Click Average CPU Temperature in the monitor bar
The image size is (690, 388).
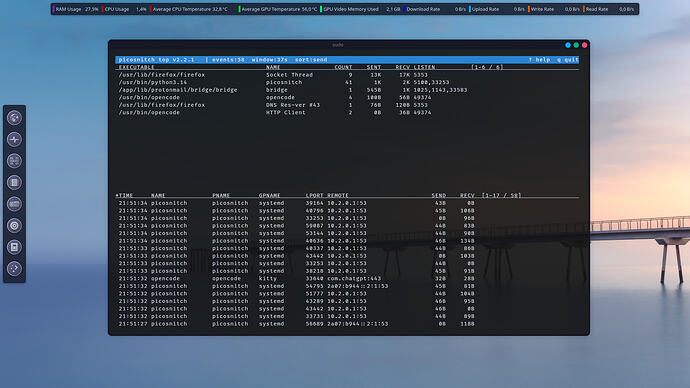189,9
